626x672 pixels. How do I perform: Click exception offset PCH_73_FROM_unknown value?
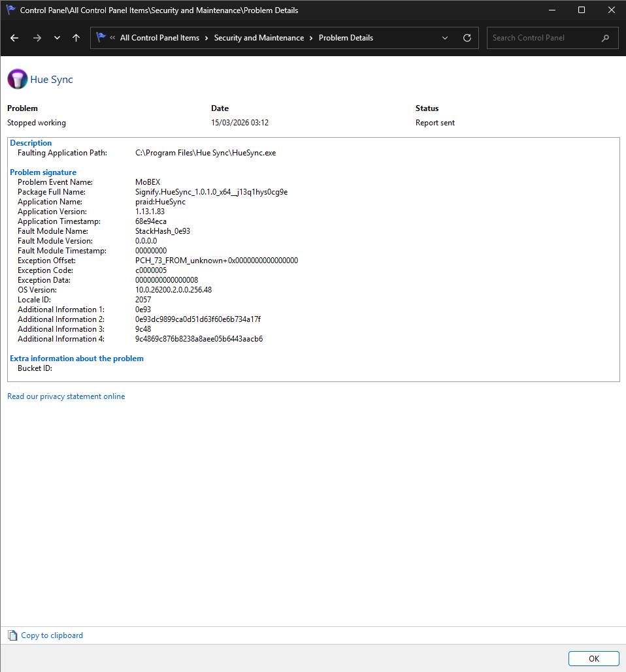point(216,261)
